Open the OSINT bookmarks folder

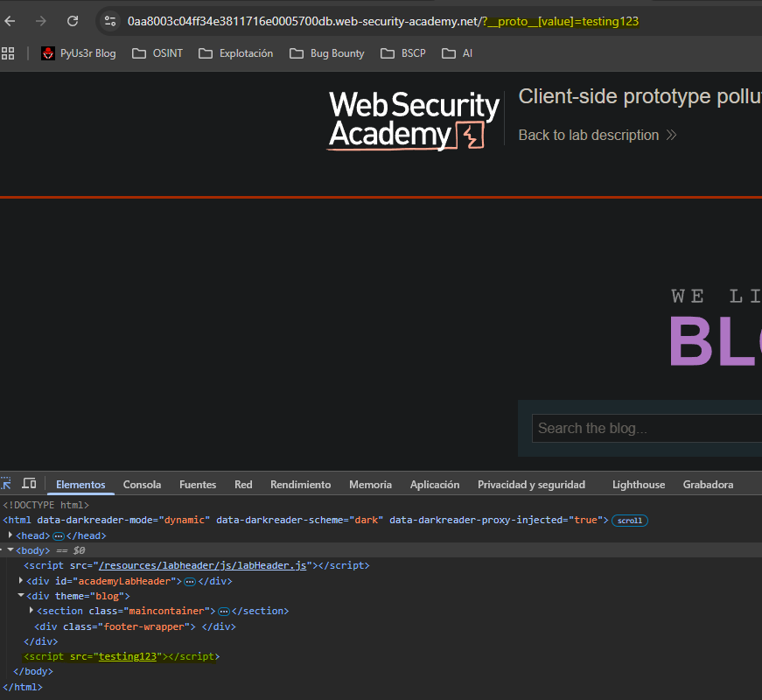(x=158, y=53)
